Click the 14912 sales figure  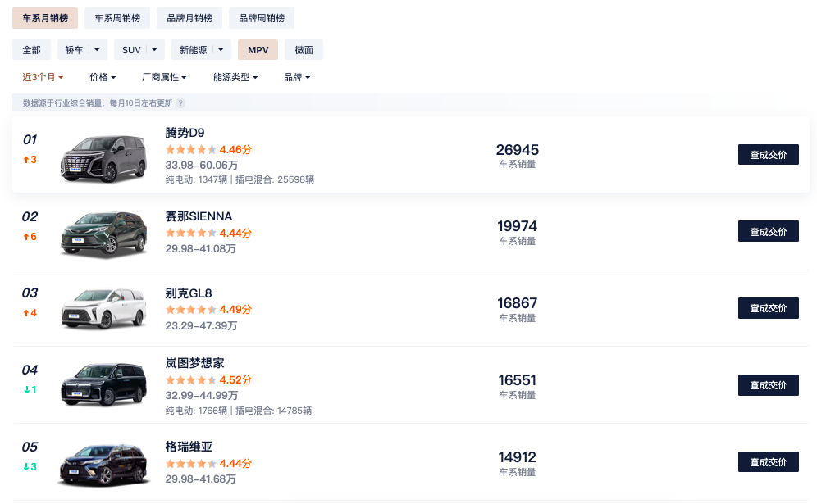click(x=518, y=457)
